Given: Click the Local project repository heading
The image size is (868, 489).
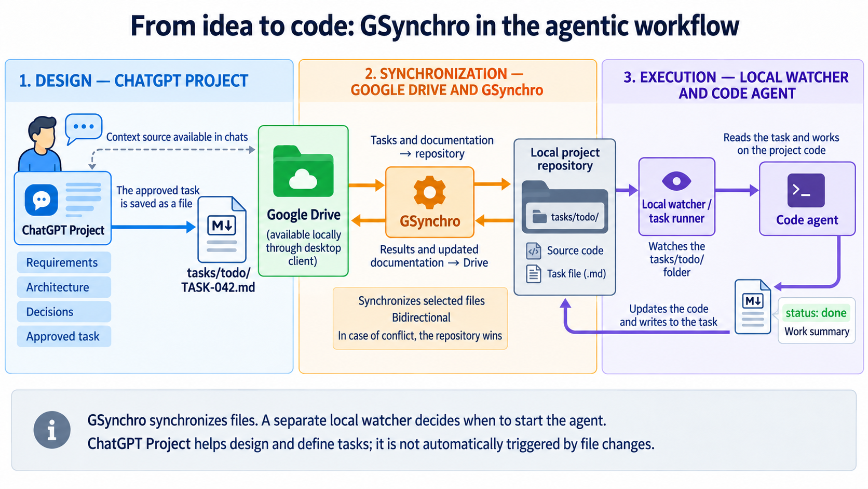Looking at the screenshot, I should pos(565,159).
